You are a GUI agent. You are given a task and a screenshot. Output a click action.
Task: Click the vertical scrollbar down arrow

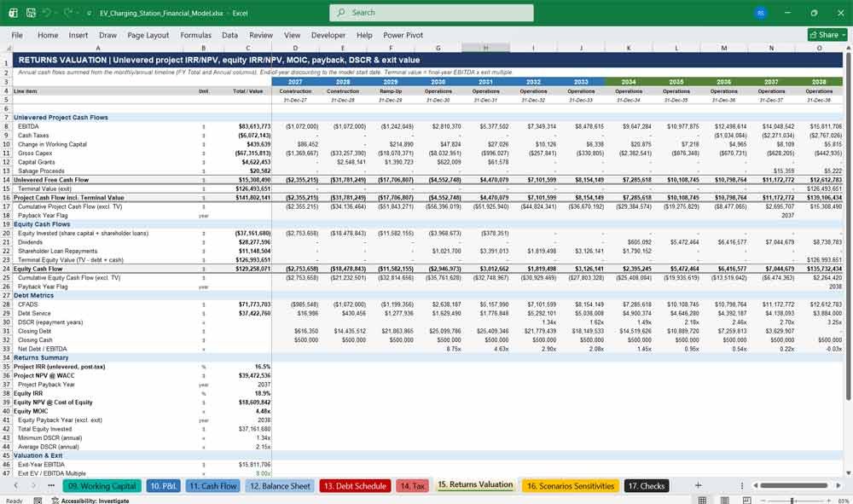(x=848, y=473)
